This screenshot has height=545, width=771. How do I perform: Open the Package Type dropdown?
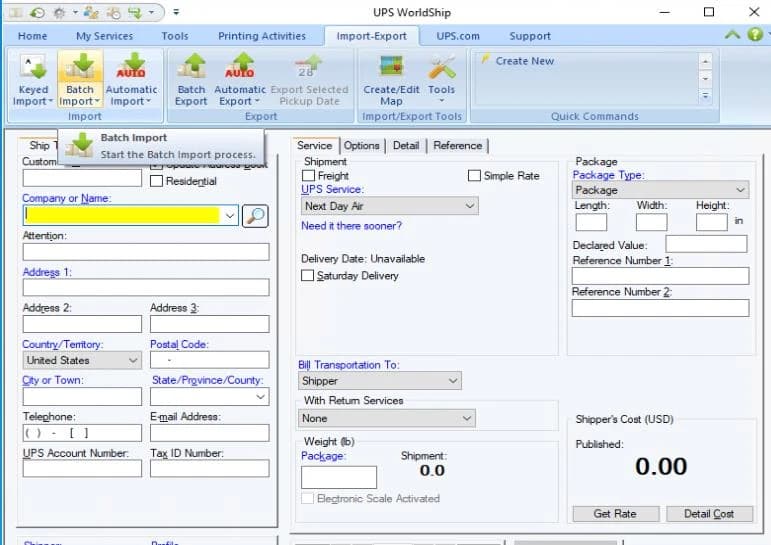(x=660, y=190)
